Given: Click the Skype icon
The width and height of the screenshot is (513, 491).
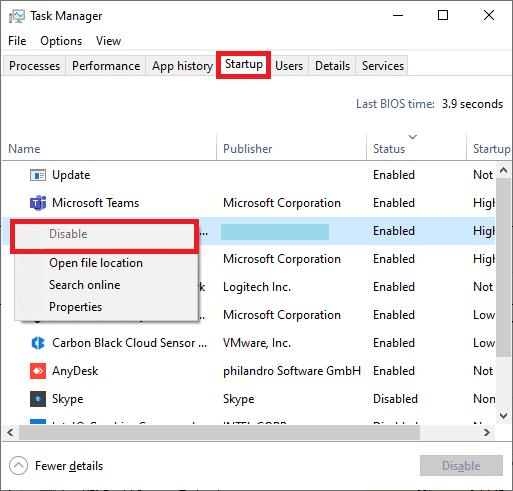Looking at the screenshot, I should tap(38, 399).
